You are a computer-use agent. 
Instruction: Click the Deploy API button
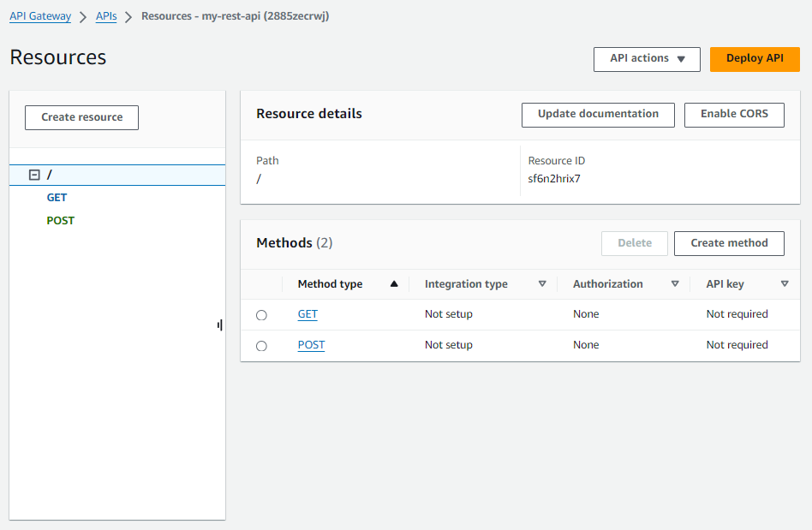tap(755, 59)
